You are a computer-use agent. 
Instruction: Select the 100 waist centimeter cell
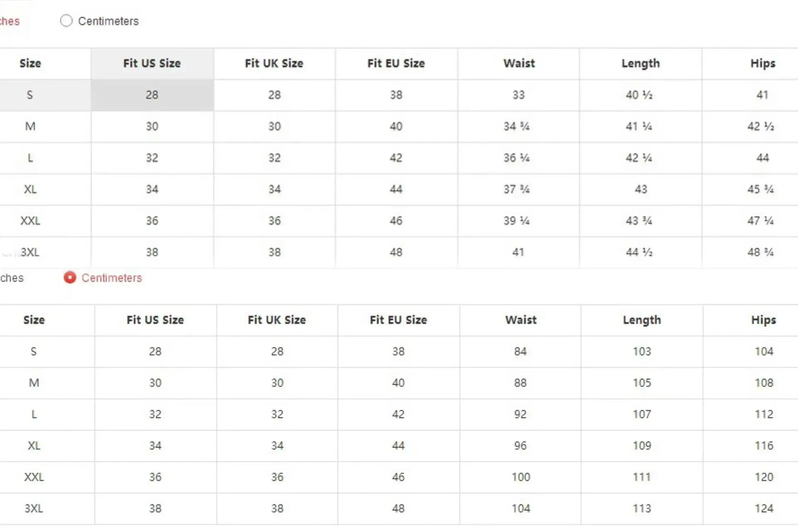521,477
